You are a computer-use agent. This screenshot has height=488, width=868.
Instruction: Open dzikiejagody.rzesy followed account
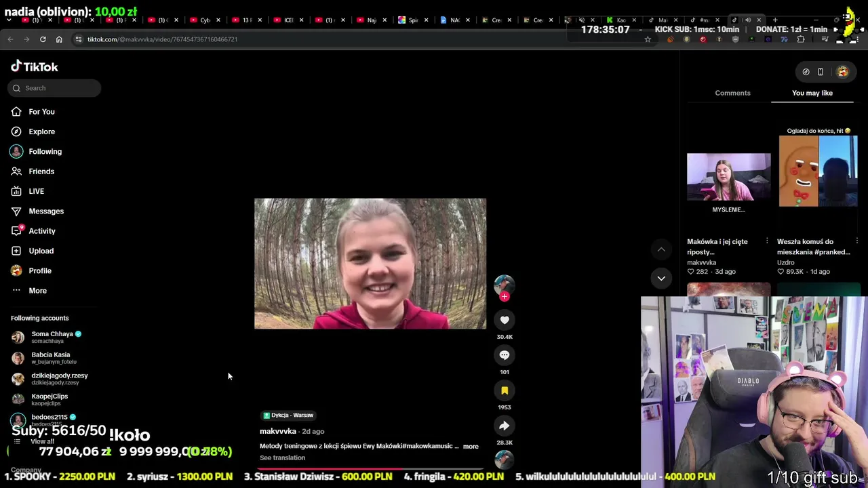tap(54, 378)
